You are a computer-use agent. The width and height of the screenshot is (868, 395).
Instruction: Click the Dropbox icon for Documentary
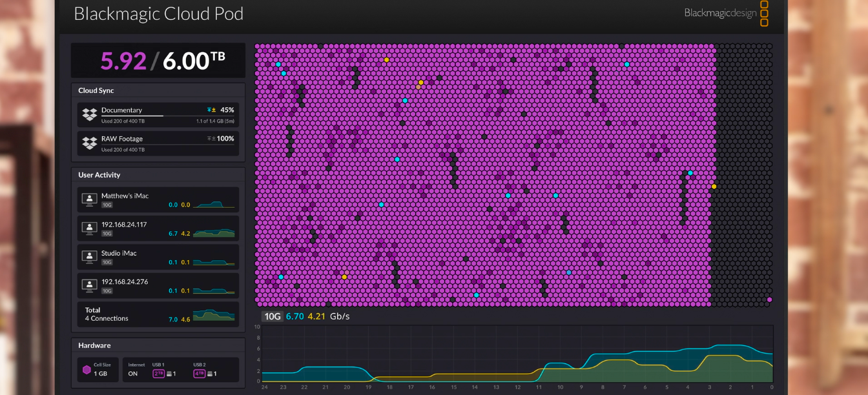90,115
